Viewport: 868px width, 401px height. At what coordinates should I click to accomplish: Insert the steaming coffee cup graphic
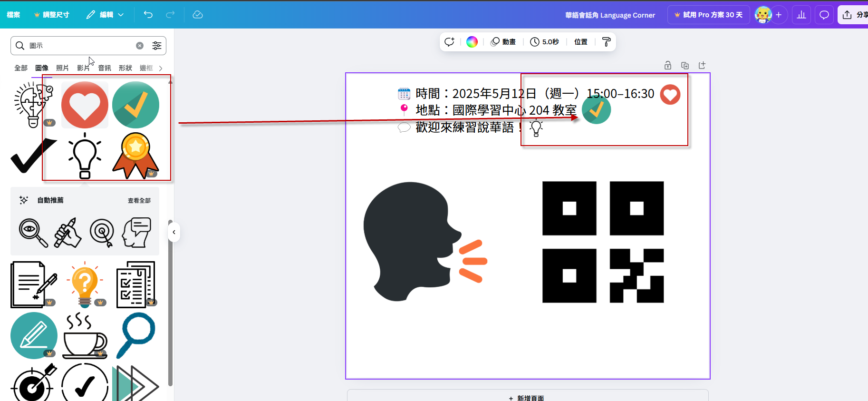85,336
